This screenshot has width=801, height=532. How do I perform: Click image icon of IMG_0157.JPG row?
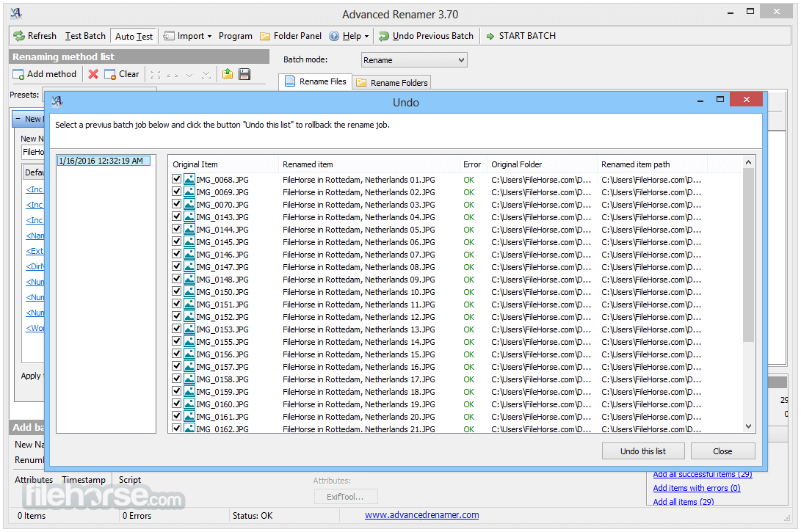[189, 366]
